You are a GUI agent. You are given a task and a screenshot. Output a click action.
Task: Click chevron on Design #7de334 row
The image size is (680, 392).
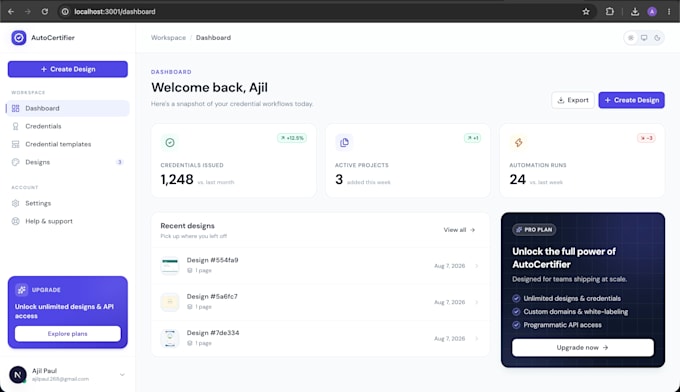click(x=477, y=339)
